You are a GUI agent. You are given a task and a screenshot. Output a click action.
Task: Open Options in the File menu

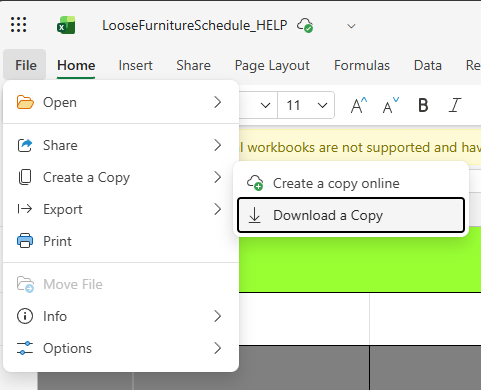pos(121,348)
